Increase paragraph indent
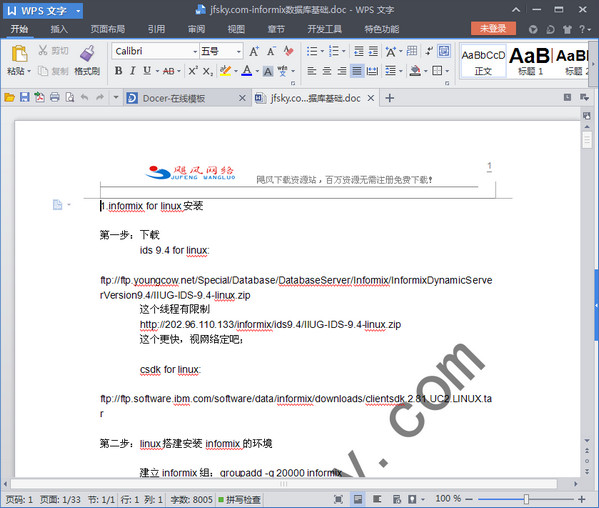Viewport: 599px width, 508px height. (x=373, y=51)
